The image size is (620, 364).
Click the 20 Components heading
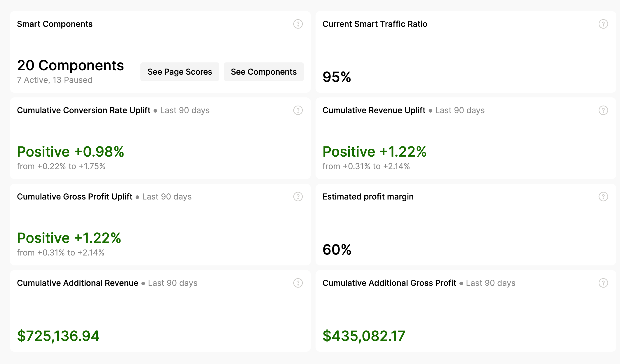click(70, 65)
